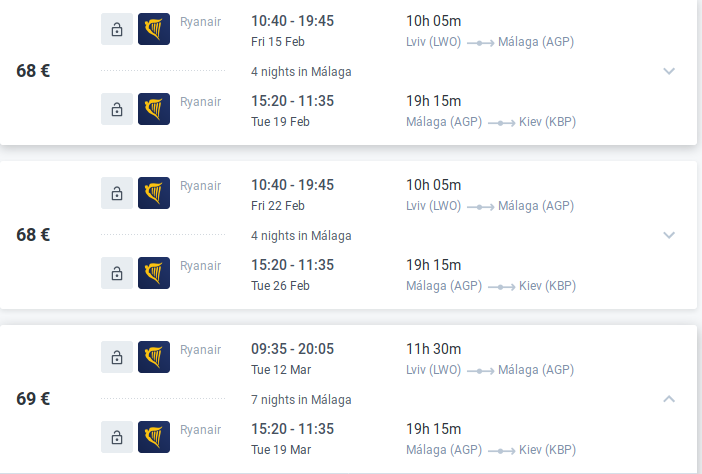
Task: Click the Málaga to Kiev route on Tue 26 Feb
Action: click(x=491, y=286)
